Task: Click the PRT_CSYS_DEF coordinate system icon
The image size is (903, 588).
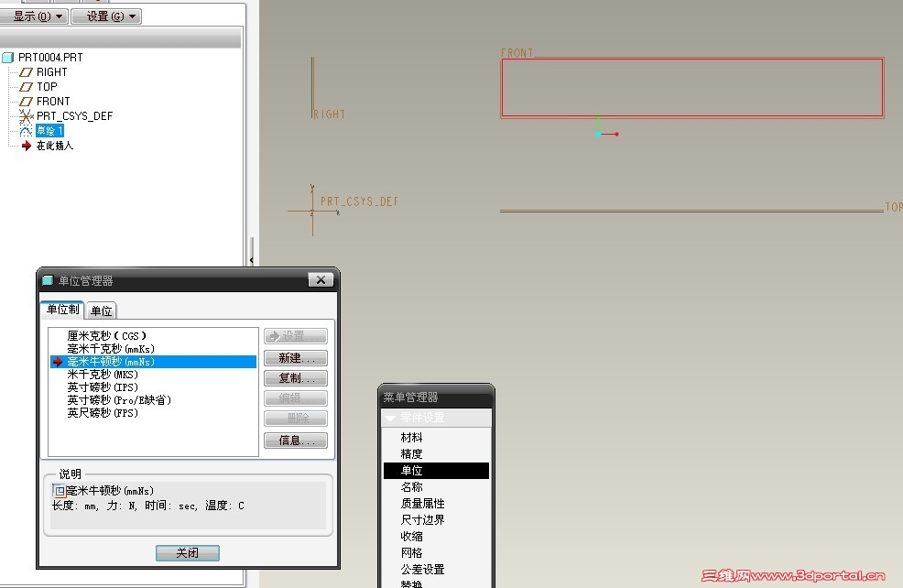Action: point(26,116)
